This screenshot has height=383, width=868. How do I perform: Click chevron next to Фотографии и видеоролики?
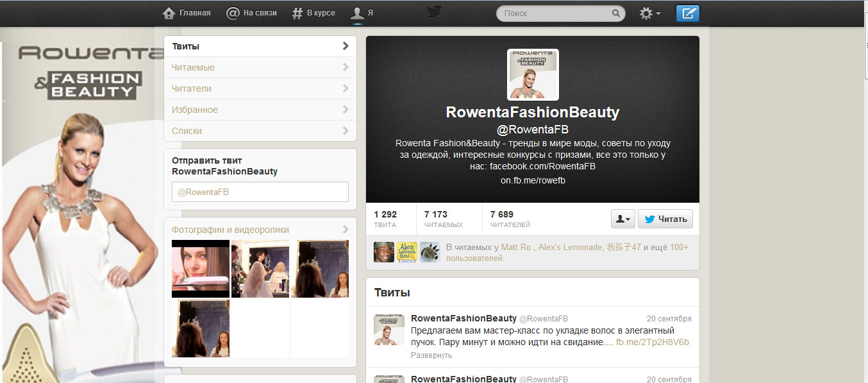(346, 230)
